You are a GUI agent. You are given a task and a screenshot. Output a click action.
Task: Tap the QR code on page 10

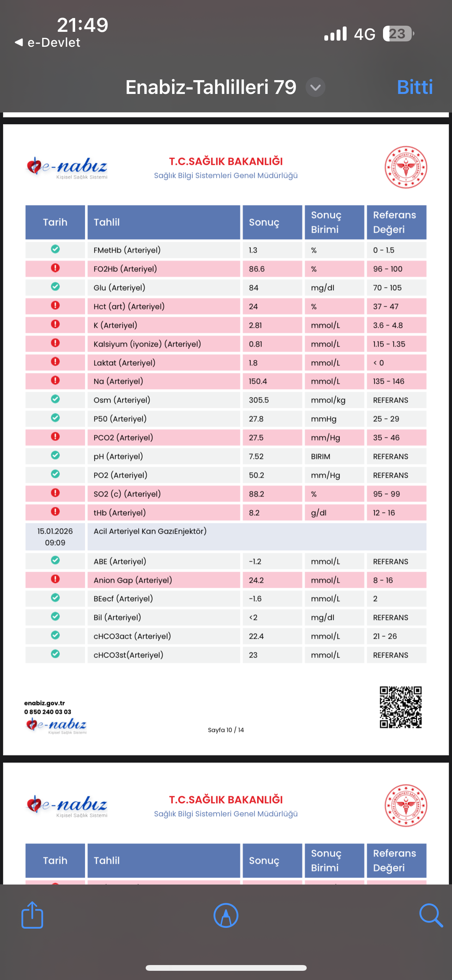401,707
